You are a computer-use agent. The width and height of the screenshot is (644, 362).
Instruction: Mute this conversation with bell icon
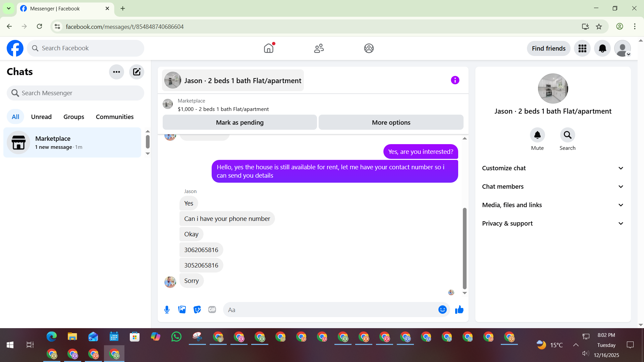click(x=537, y=135)
